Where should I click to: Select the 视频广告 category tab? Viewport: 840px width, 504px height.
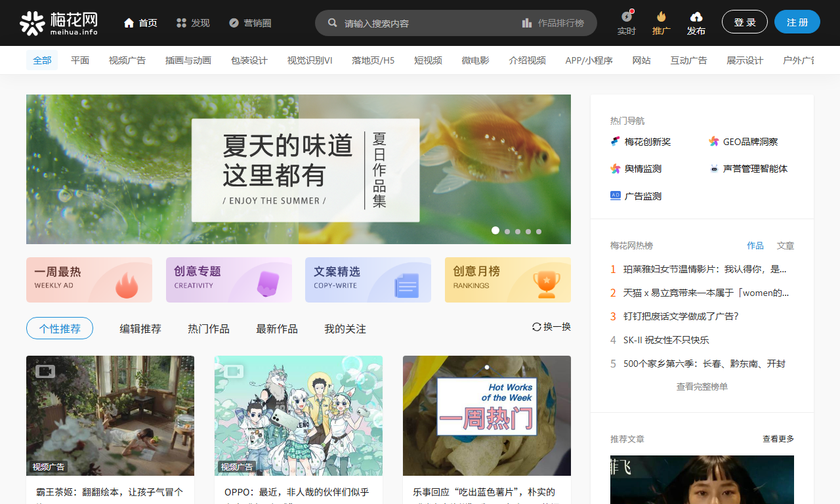127,60
